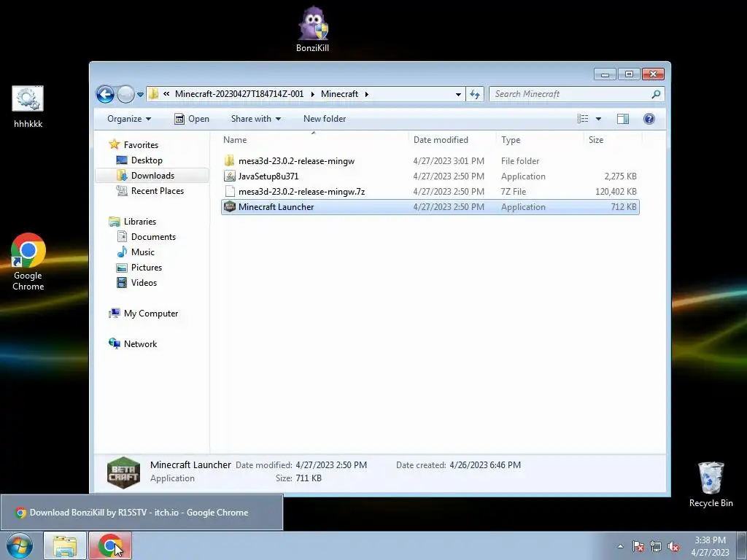Open the Organize menu
Image resolution: width=747 pixels, height=560 pixels.
point(128,119)
